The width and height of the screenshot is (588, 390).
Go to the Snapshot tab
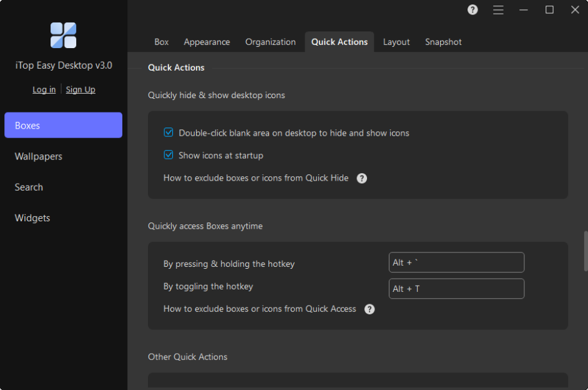tap(443, 42)
